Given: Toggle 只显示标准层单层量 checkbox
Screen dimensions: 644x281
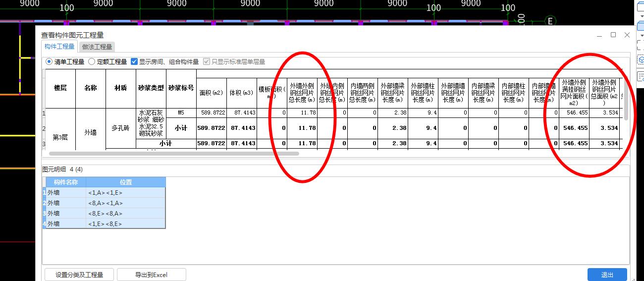Looking at the screenshot, I should (x=234, y=62).
